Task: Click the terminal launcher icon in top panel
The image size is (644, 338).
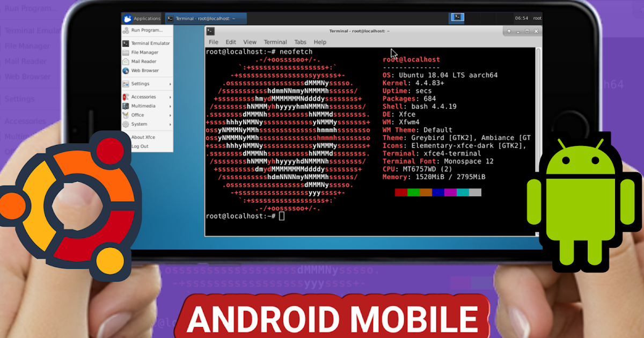Action: pos(457,18)
